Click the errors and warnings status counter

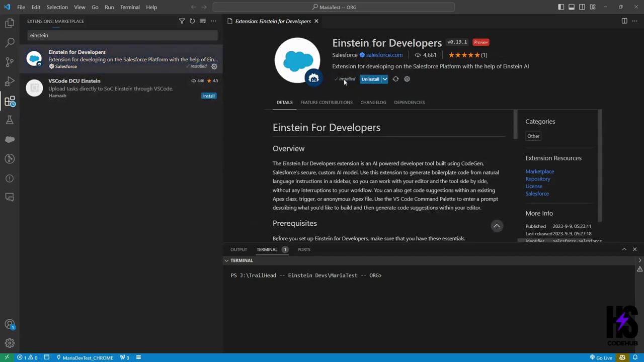28,357
